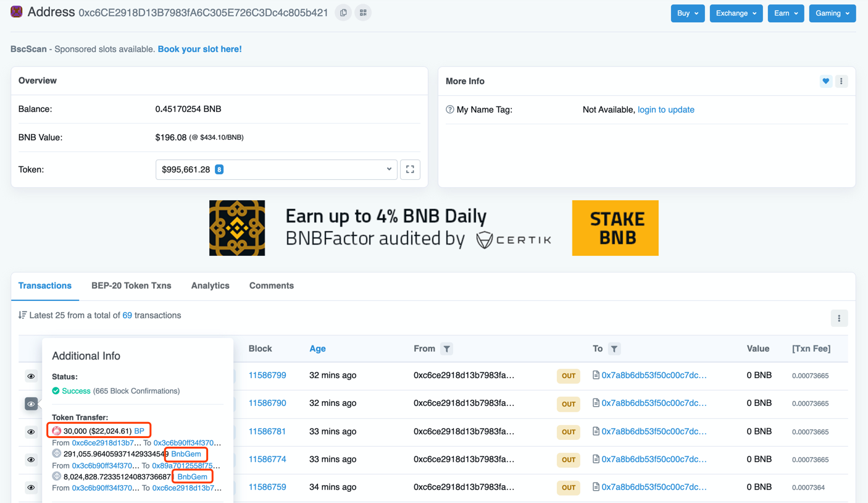Click the token count badge 8
Image resolution: width=868 pixels, height=503 pixels.
click(x=219, y=169)
